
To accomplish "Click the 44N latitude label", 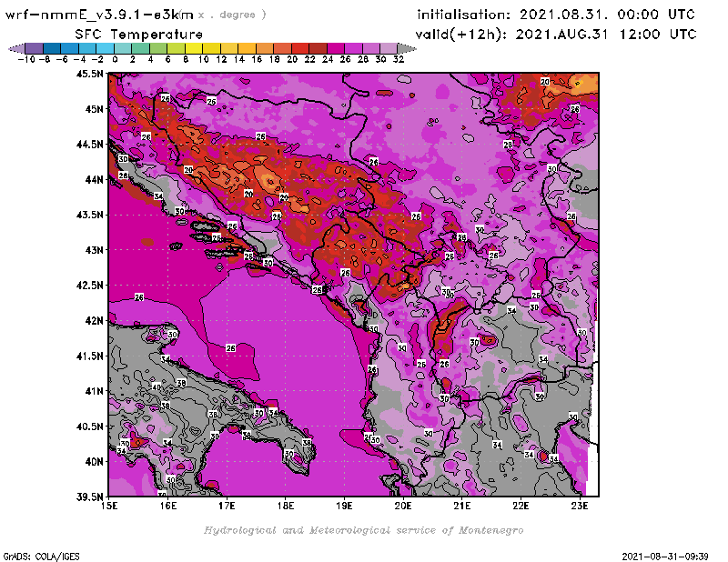I will click(x=95, y=179).
